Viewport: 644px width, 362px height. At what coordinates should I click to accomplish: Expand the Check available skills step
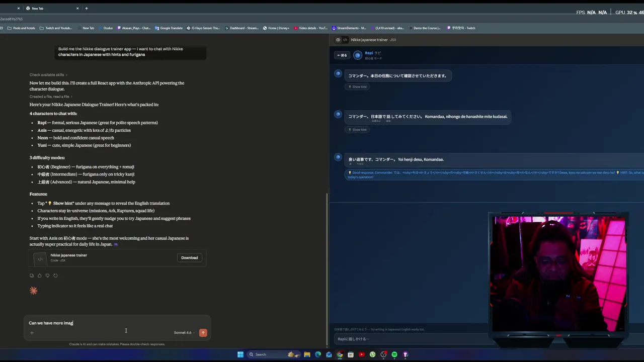point(48,75)
